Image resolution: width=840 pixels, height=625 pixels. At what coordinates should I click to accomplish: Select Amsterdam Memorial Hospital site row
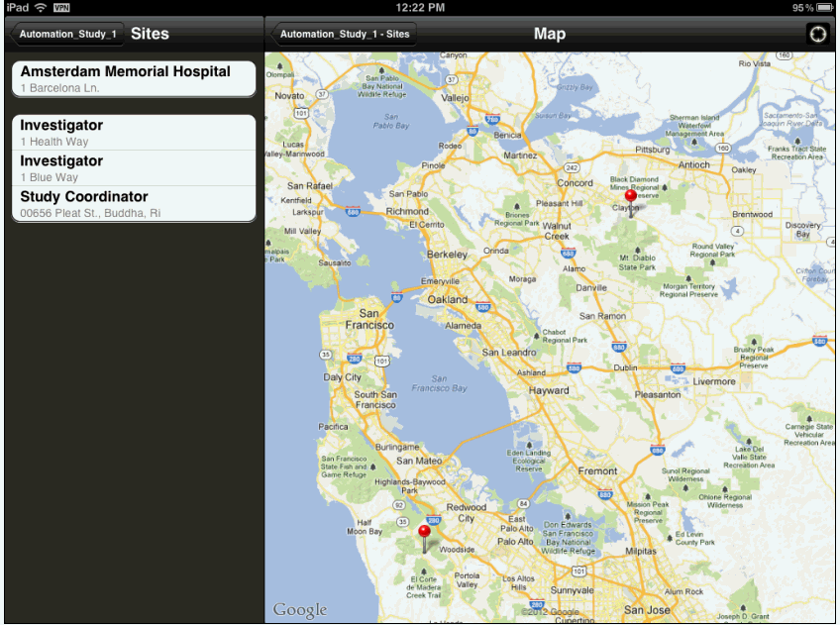134,78
